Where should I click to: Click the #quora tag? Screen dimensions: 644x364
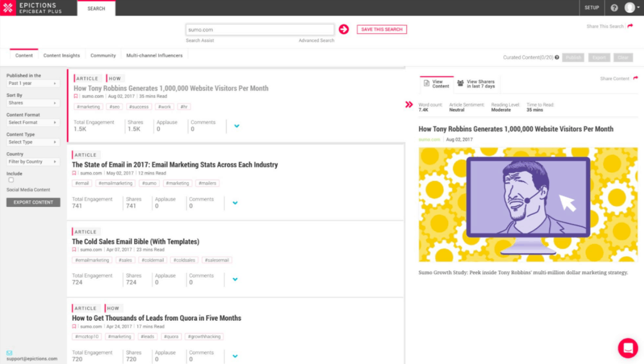click(171, 336)
